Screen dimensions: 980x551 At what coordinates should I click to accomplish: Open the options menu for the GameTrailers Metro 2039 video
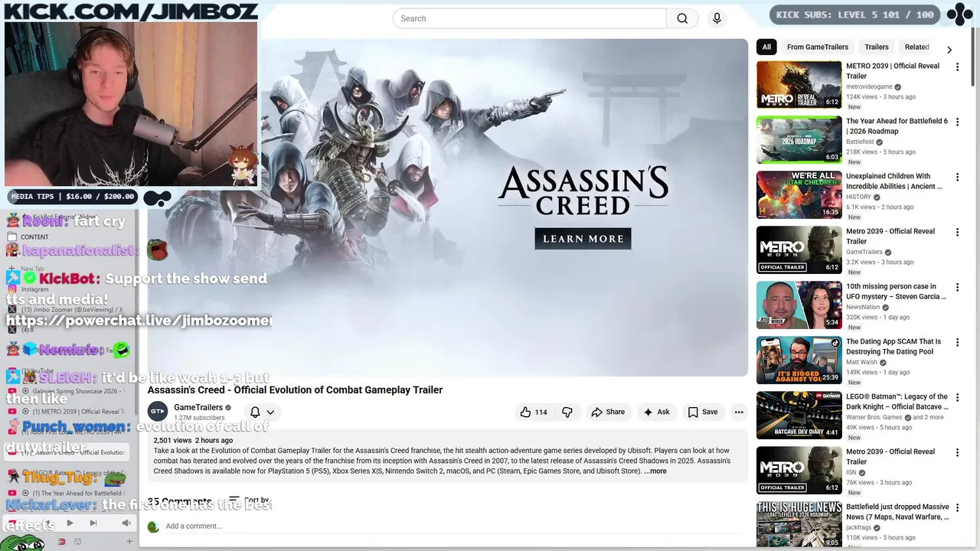(957, 233)
